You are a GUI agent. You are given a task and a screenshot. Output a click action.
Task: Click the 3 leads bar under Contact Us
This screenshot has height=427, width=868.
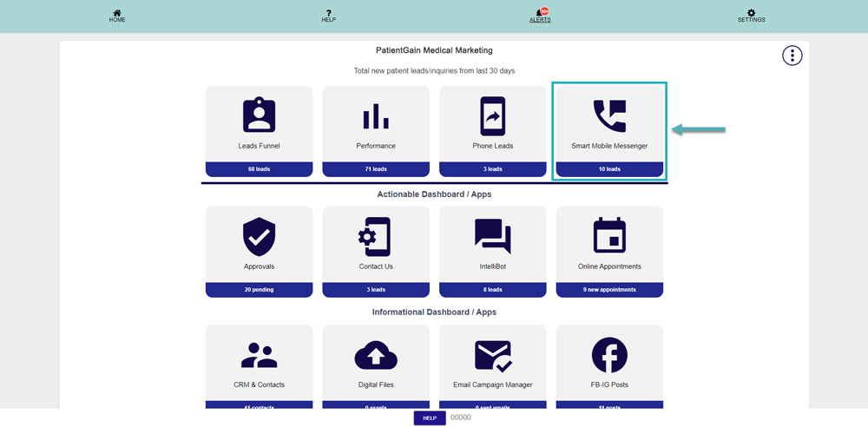point(376,290)
